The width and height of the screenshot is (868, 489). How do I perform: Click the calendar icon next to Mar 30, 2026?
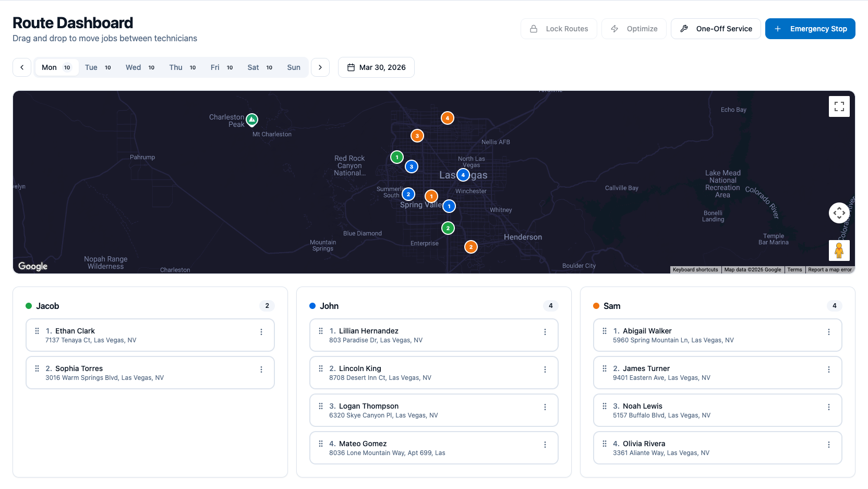[x=352, y=67]
